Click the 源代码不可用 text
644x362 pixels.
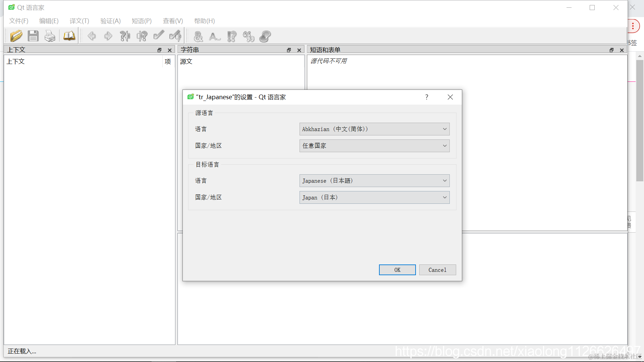[x=329, y=61]
